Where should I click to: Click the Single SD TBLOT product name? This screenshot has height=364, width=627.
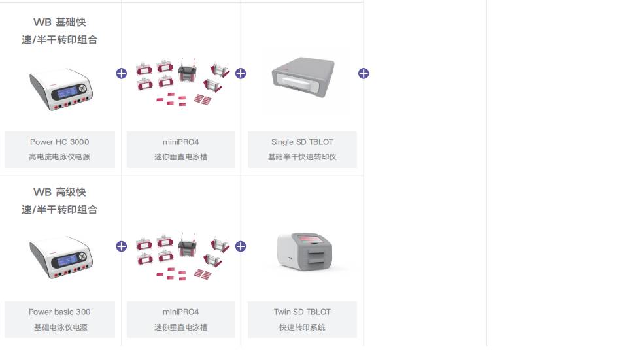[x=302, y=142]
